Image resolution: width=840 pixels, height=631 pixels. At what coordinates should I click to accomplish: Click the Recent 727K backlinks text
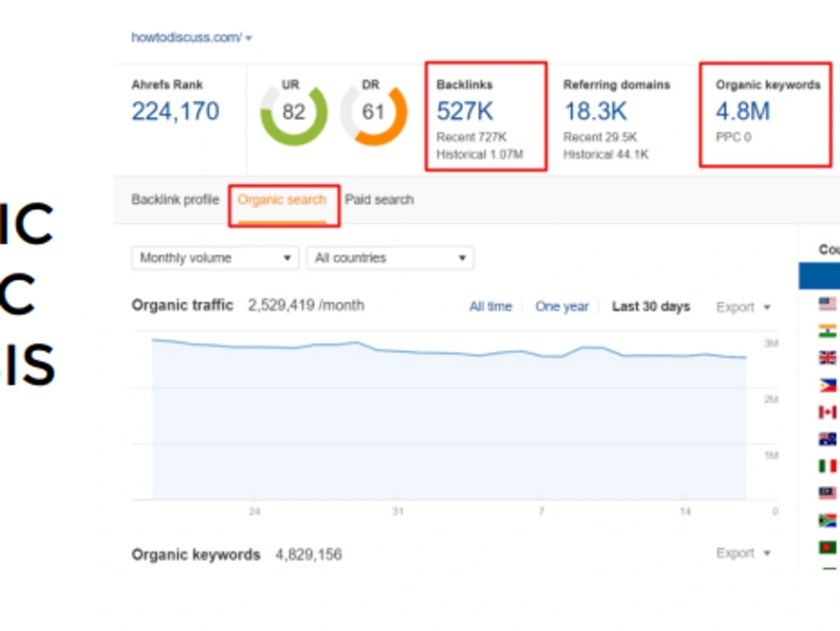(471, 137)
